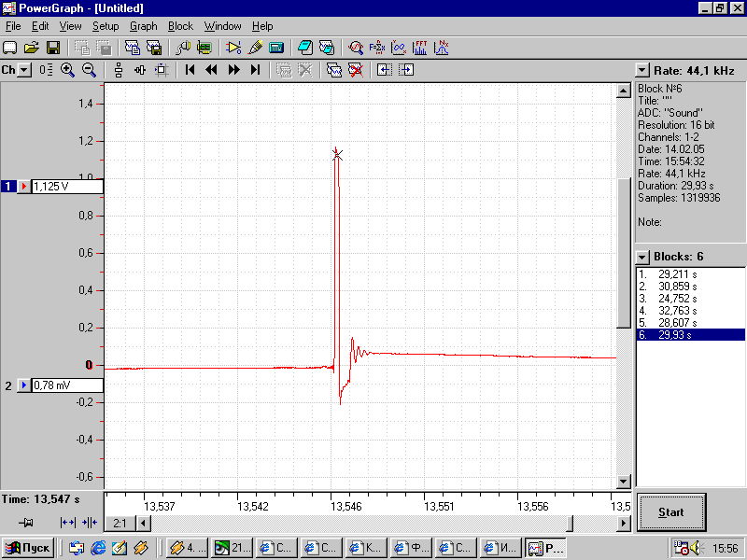Click the channel 1 value field 1,125 V
The image size is (747, 560).
(67, 186)
